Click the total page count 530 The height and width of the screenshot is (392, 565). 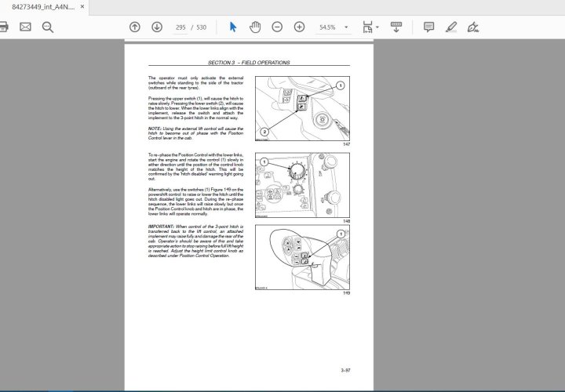pyautogui.click(x=202, y=27)
